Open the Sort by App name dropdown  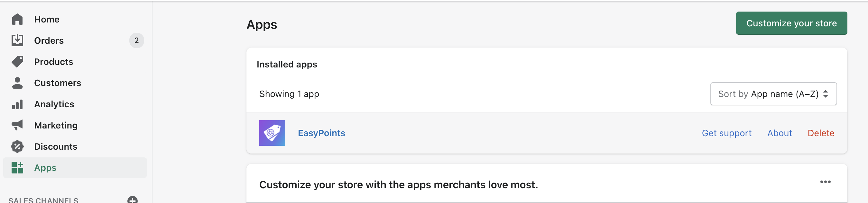click(773, 94)
